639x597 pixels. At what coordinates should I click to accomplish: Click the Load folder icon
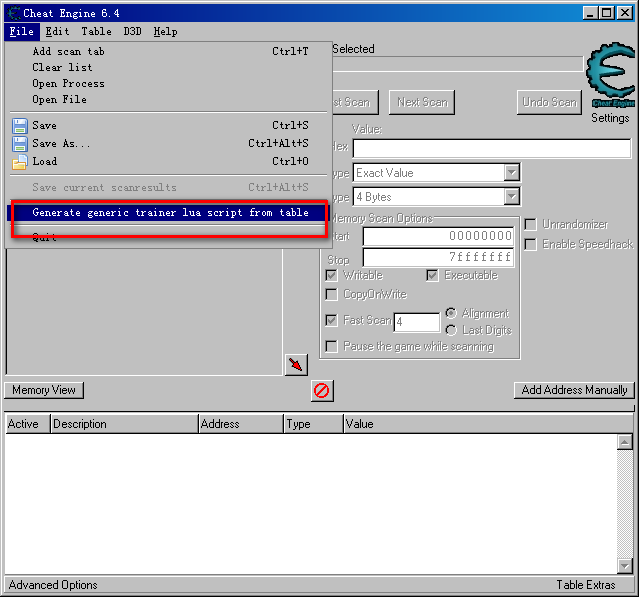click(19, 162)
